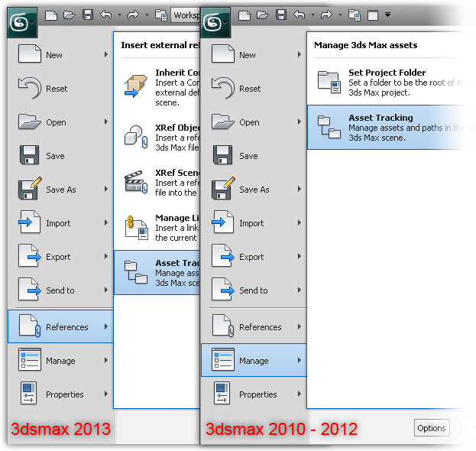Click Undo arrow in 2013 toolbar
Screen dimensions: 476x451
point(106,15)
